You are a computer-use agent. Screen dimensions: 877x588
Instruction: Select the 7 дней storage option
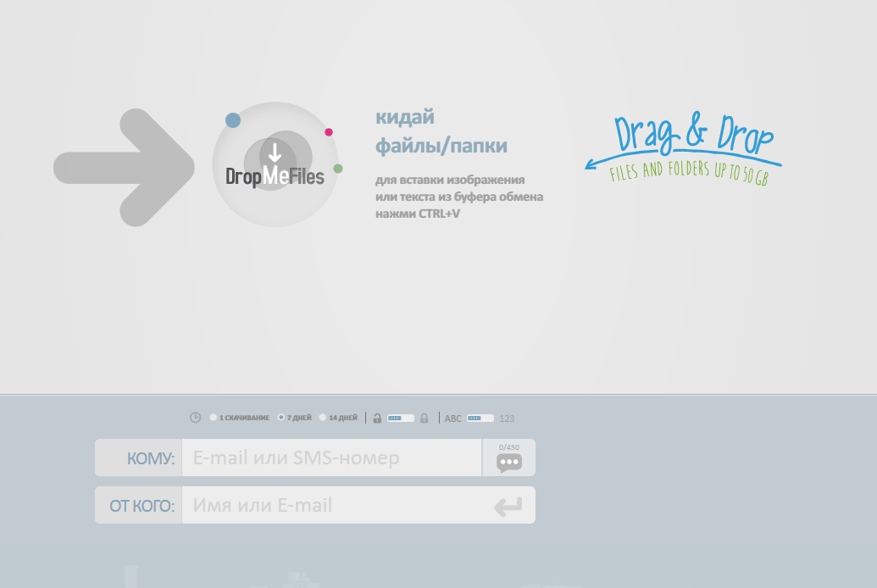281,418
